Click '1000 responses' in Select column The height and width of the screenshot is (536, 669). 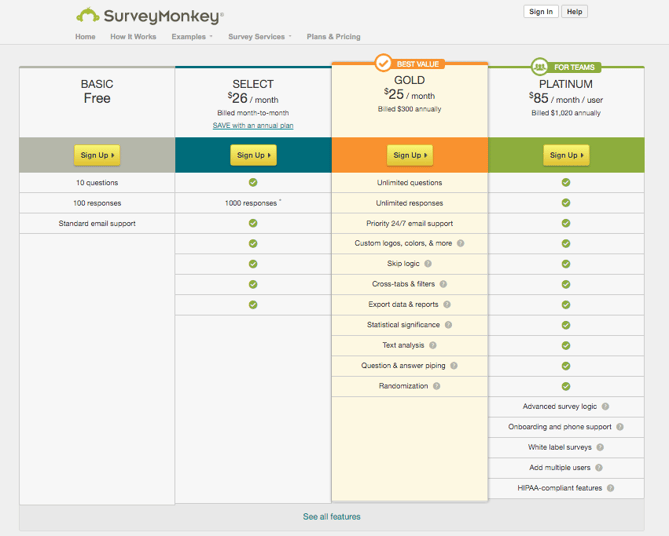point(251,203)
